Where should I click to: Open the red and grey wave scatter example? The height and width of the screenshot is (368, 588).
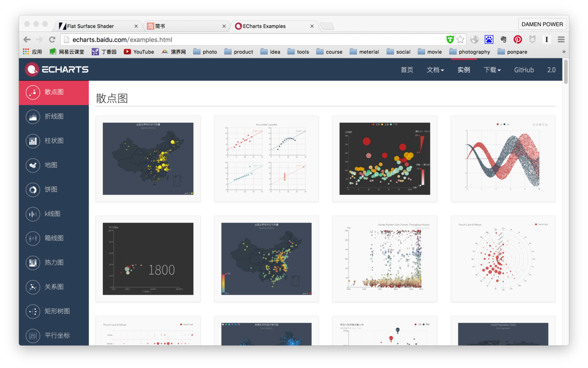click(503, 159)
